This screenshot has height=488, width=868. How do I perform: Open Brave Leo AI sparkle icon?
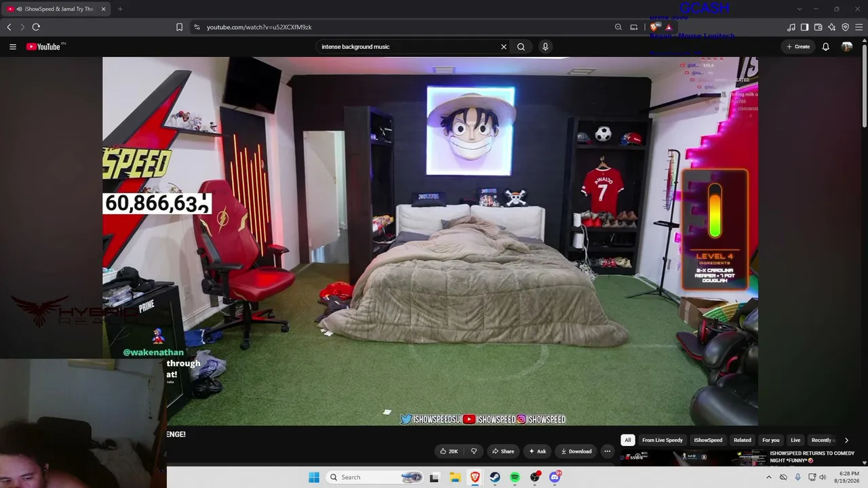click(832, 27)
